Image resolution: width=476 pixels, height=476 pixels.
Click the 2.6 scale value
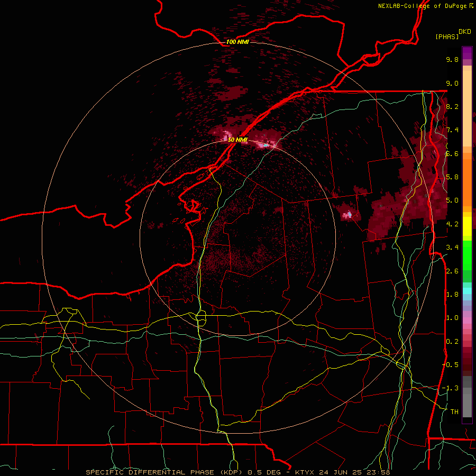(x=452, y=271)
